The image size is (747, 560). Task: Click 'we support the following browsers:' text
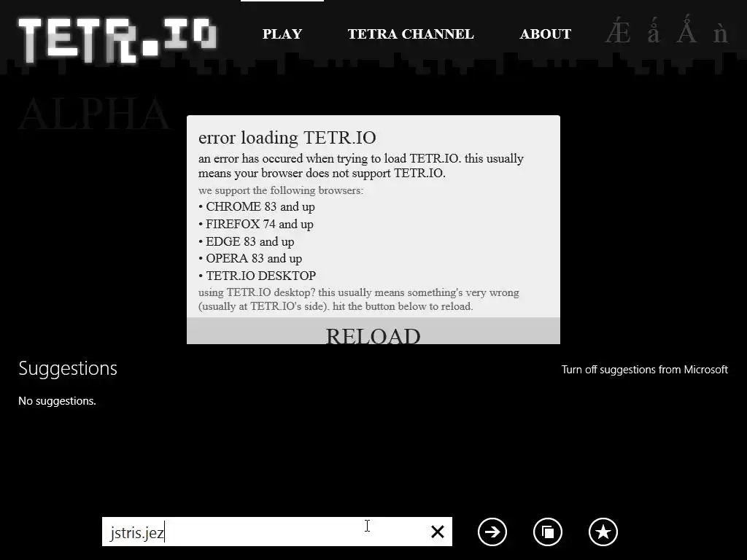(281, 190)
